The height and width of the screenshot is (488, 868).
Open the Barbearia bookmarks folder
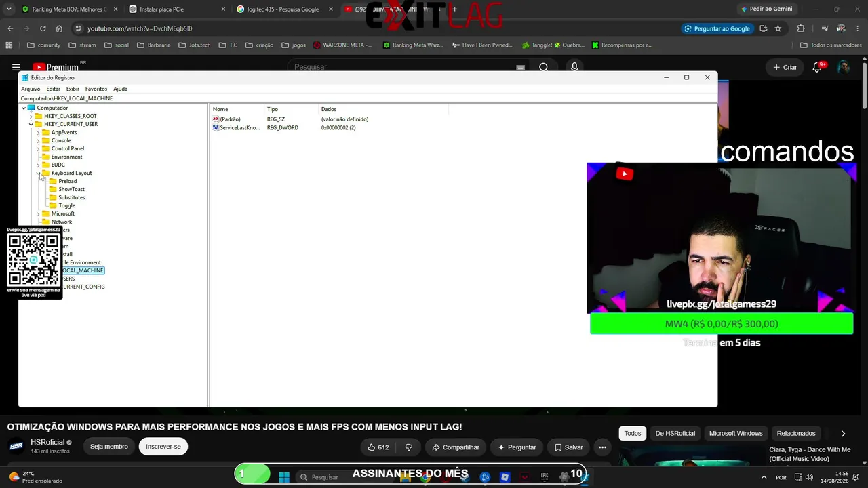pos(154,45)
